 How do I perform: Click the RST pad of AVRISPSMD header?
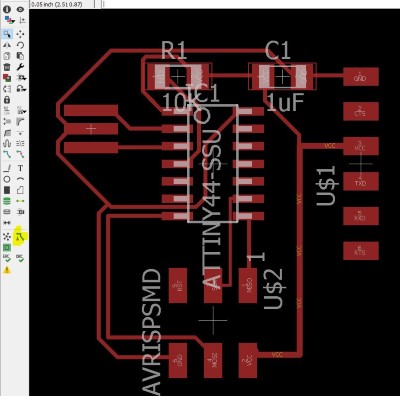pos(178,286)
